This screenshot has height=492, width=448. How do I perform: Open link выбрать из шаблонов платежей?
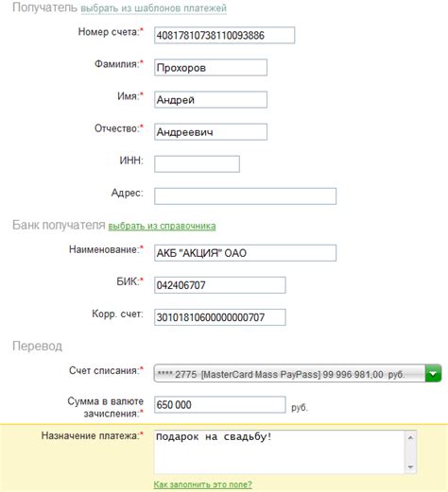coord(154,8)
